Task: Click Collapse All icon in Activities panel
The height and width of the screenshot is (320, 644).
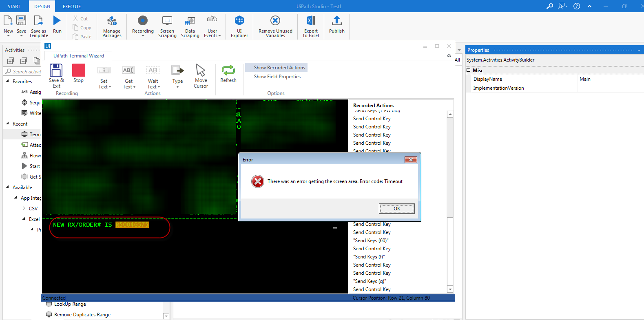Action: point(24,61)
